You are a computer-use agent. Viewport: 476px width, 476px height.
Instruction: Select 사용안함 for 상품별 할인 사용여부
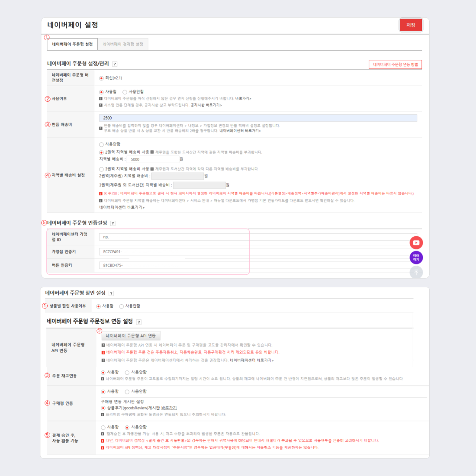click(122, 306)
